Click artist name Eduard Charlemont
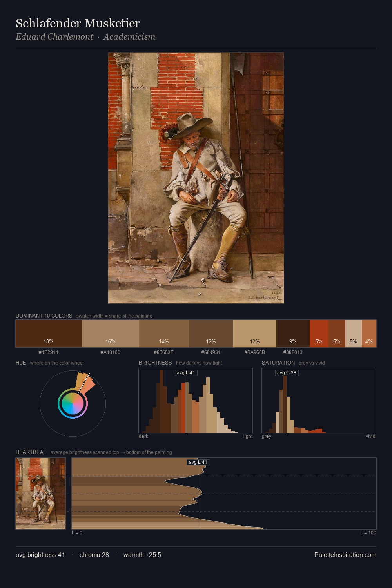 coord(54,37)
